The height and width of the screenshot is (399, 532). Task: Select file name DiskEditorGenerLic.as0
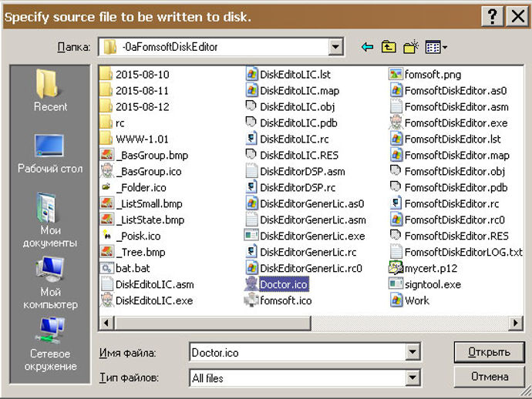click(x=311, y=204)
